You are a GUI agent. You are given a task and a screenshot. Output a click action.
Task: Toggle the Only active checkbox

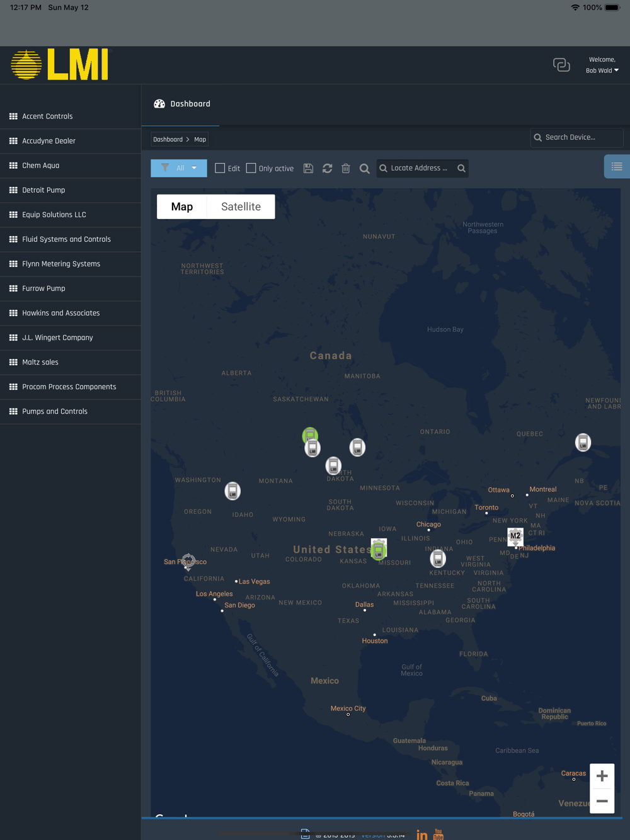251,168
